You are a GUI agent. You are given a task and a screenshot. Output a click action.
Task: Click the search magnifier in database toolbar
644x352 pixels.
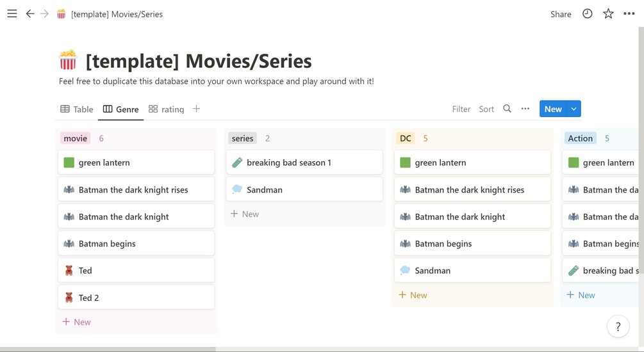507,109
